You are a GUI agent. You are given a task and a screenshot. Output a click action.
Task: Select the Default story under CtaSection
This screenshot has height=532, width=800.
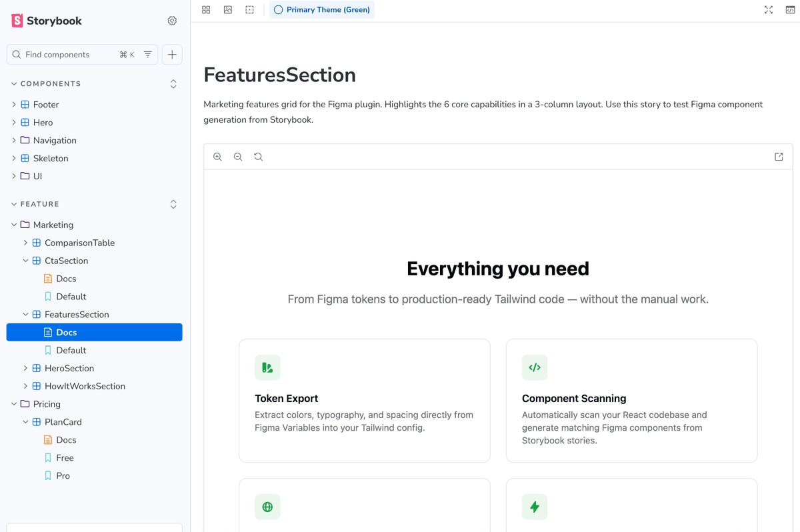point(71,297)
